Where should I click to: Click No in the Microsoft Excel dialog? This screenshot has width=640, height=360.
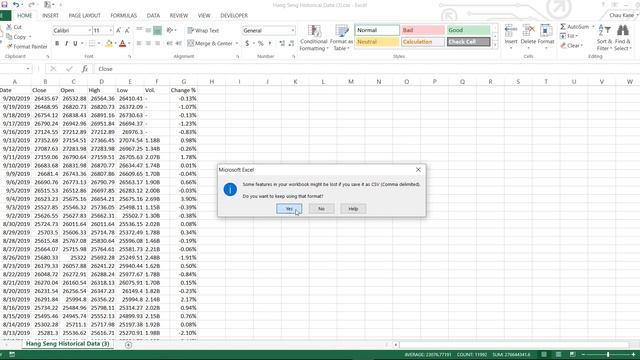[x=321, y=209]
